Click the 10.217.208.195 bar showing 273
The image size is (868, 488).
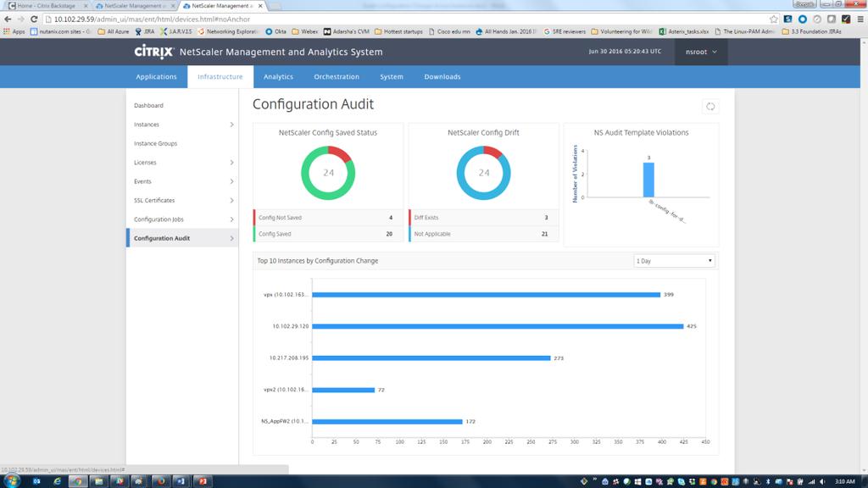(431, 358)
